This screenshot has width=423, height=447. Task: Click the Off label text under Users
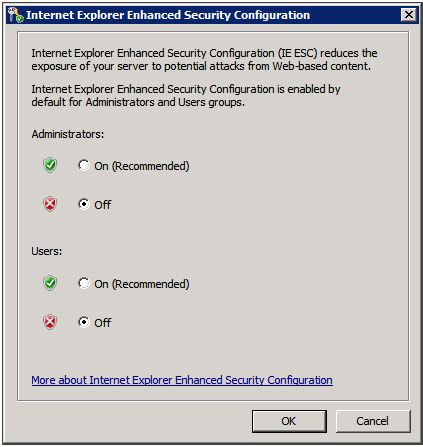103,323
